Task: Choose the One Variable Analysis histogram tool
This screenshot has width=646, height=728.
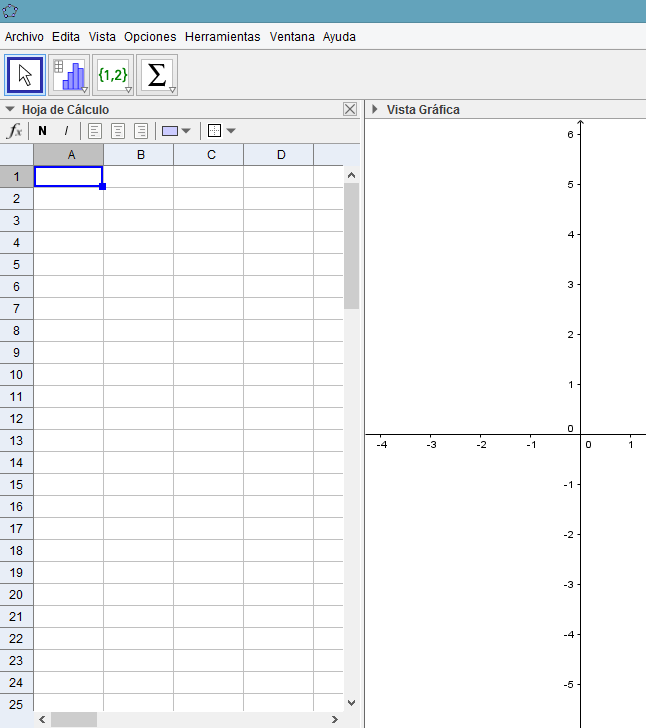Action: pos(70,75)
